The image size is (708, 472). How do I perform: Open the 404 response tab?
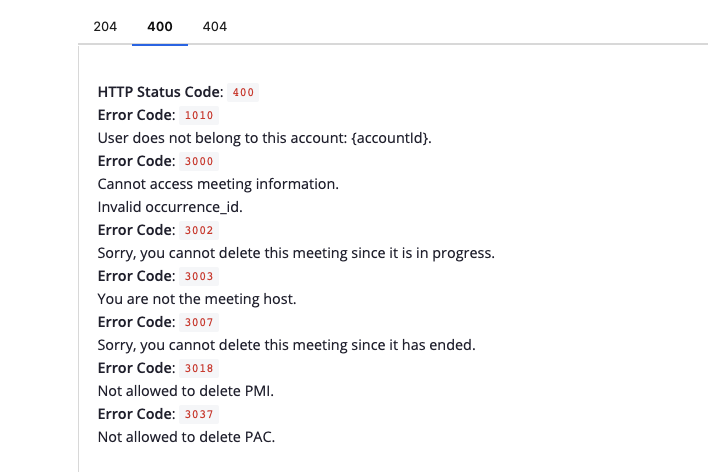tap(214, 26)
